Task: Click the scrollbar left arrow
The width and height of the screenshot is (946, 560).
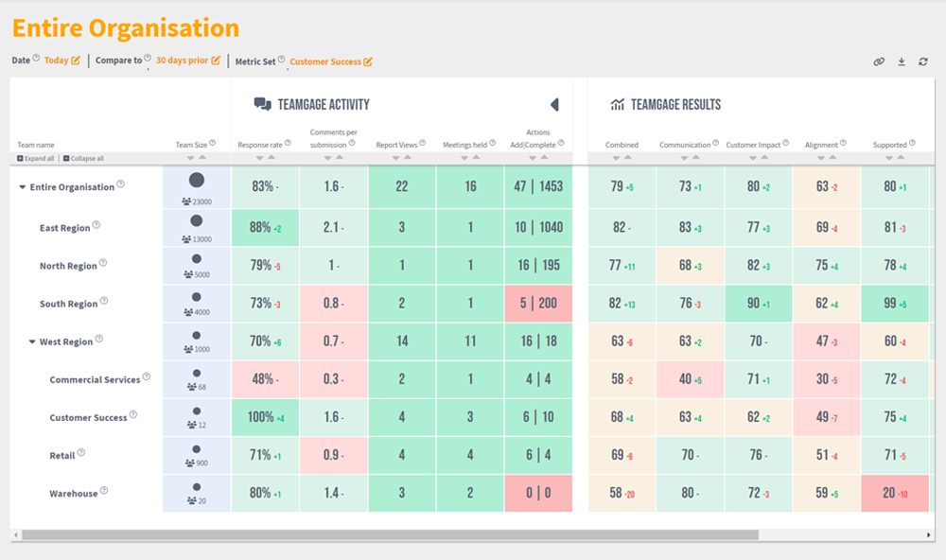Action: 16,534
